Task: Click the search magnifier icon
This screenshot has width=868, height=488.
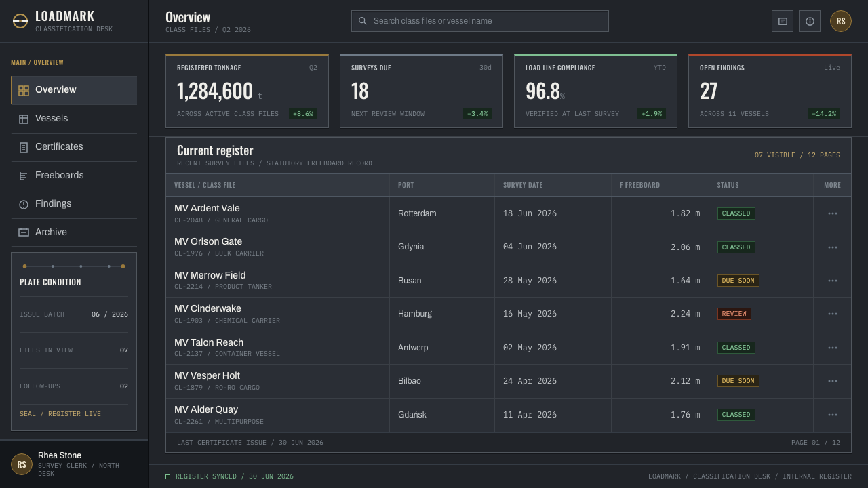Action: 363,21
